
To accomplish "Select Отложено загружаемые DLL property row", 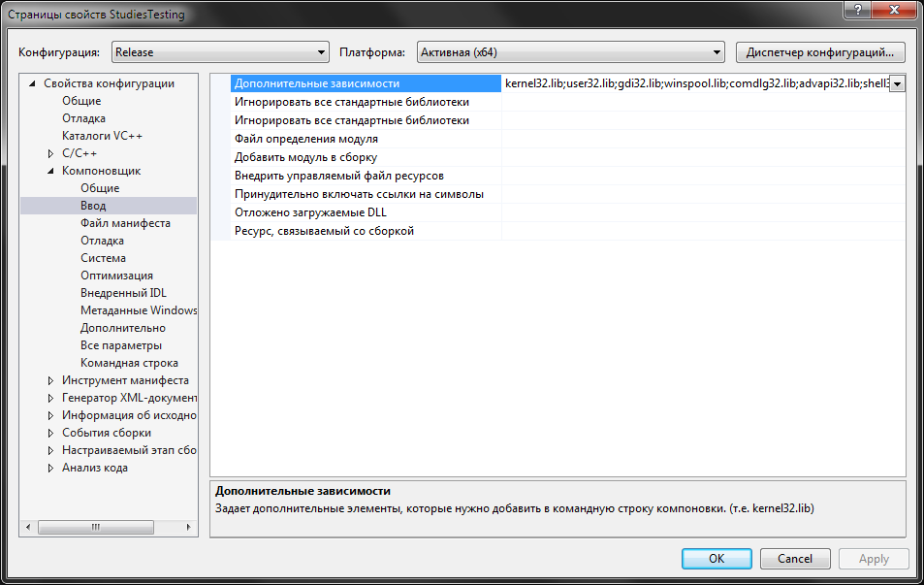I will [311, 212].
